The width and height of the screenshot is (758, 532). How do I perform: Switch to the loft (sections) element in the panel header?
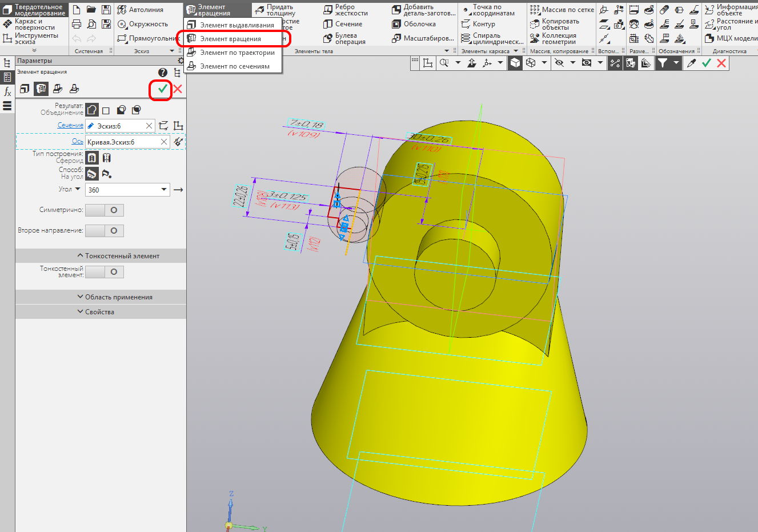(74, 89)
